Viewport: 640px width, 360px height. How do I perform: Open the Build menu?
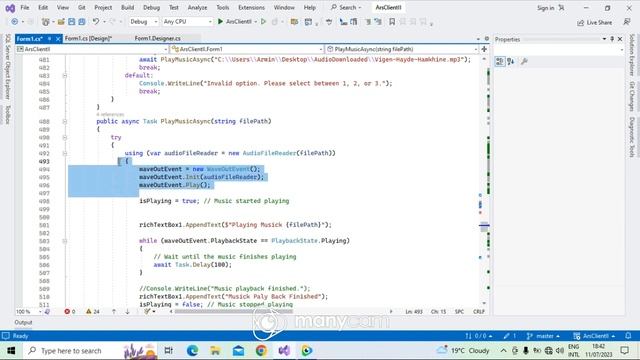[x=127, y=8]
